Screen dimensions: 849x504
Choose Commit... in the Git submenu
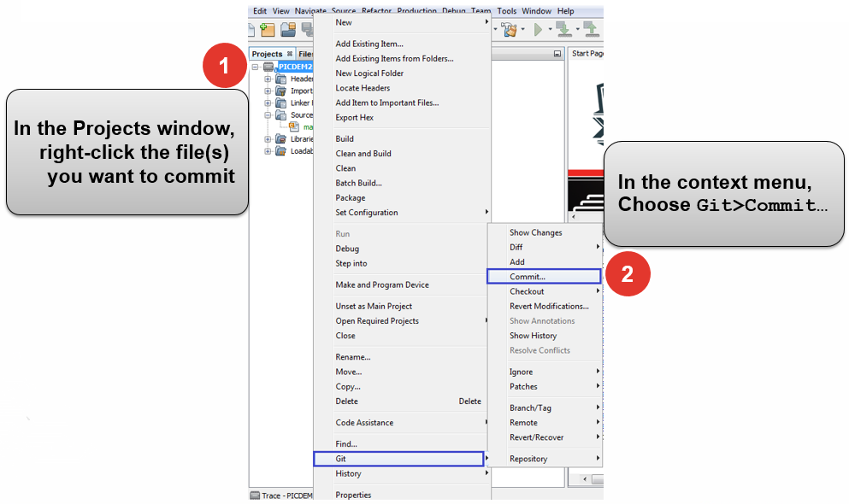pyautogui.click(x=528, y=277)
